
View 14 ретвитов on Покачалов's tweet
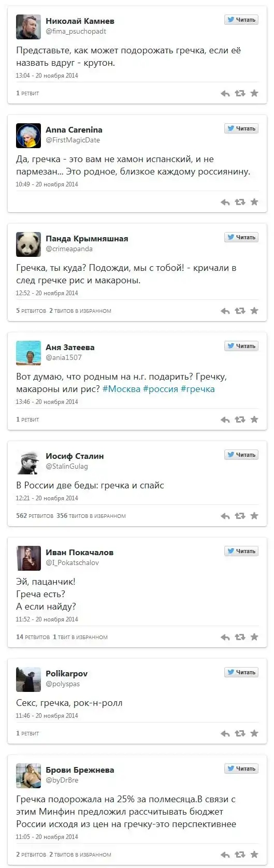pyautogui.click(x=33, y=637)
